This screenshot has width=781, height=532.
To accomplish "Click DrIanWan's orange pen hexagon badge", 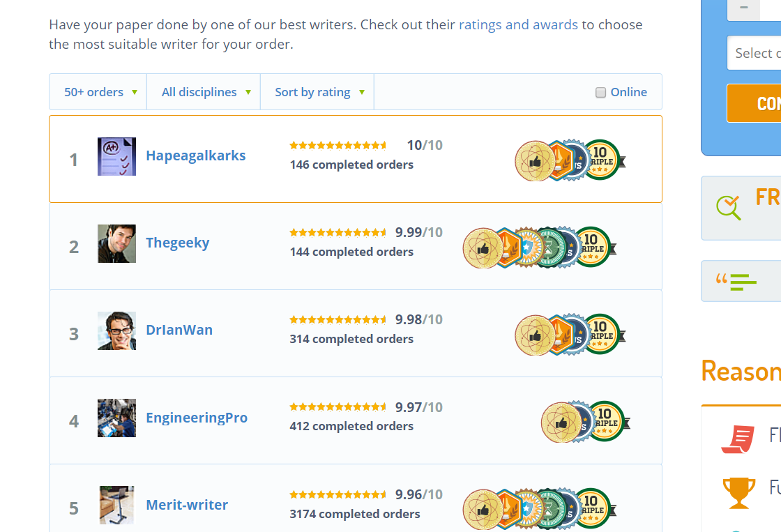I will pyautogui.click(x=559, y=335).
